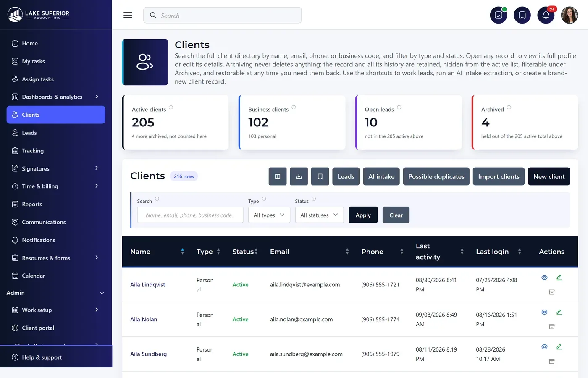Sort table by Status column

point(256,252)
